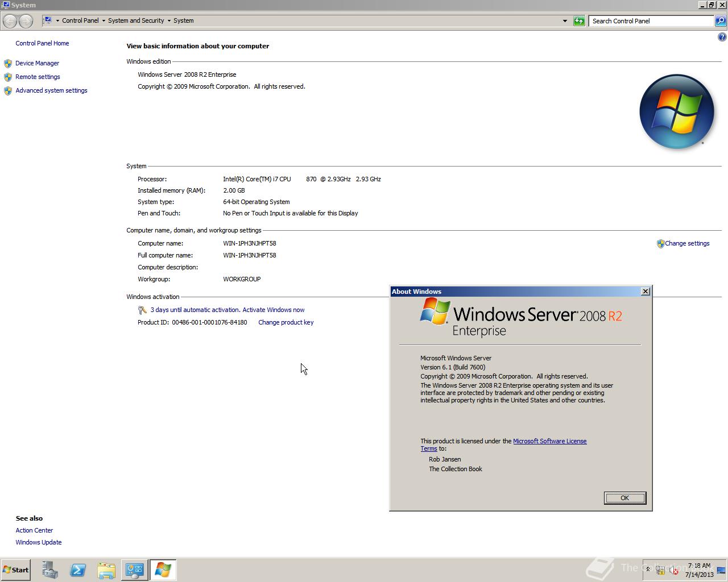728x582 pixels.
Task: Click the Show desktop tray icon
Action: pyautogui.click(x=721, y=570)
